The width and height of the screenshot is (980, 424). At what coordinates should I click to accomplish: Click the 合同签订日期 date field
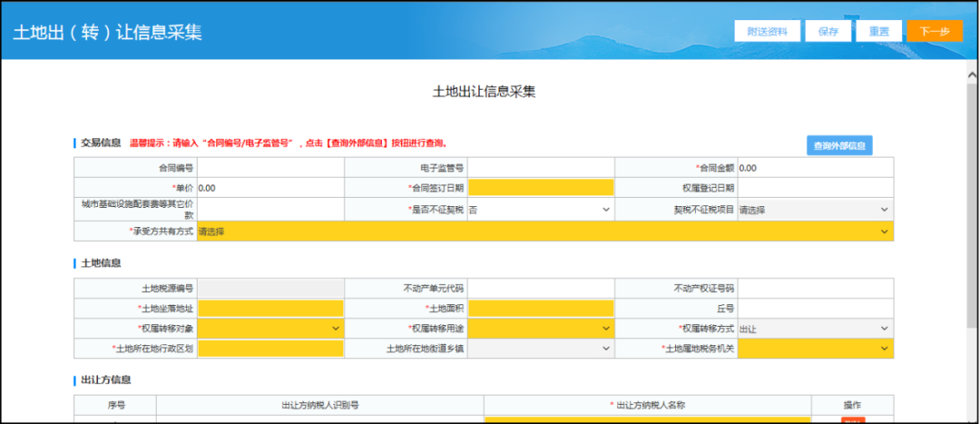point(541,188)
